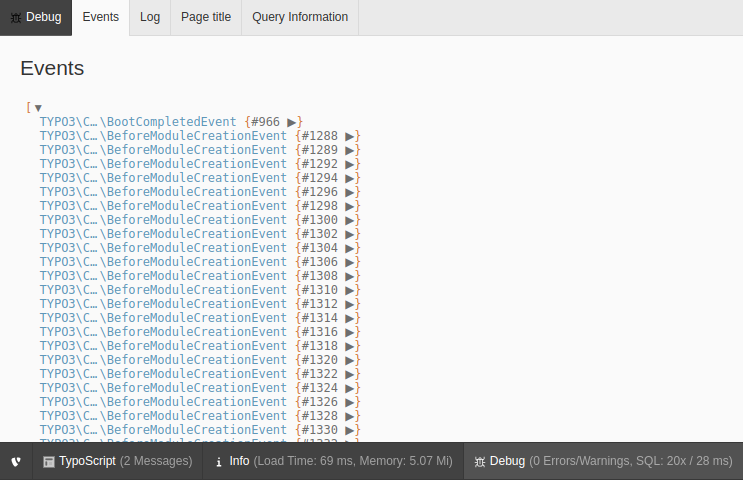The height and width of the screenshot is (480, 743).
Task: Expand BeforeModuleCreationEvent #1288 object
Action: [350, 136]
